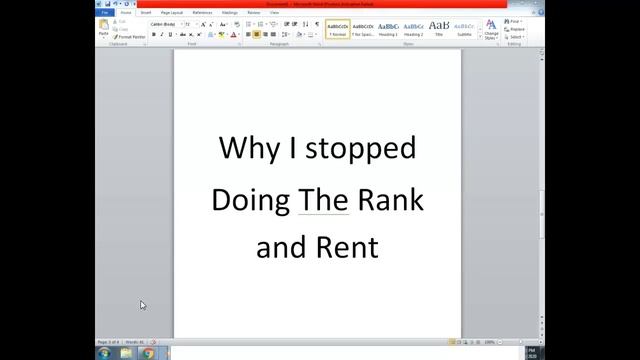Open Windows Explorer folder in taskbar
Image resolution: width=640 pixels, height=360 pixels.
coord(126,353)
